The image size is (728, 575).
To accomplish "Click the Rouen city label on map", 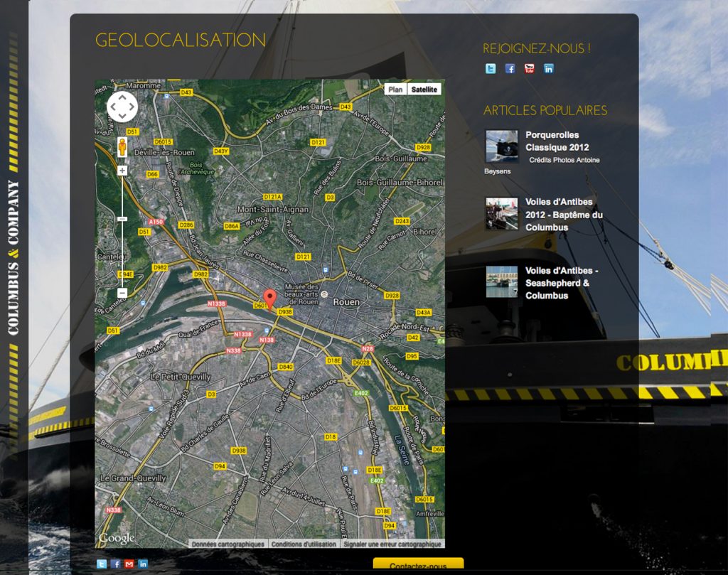I will point(346,302).
